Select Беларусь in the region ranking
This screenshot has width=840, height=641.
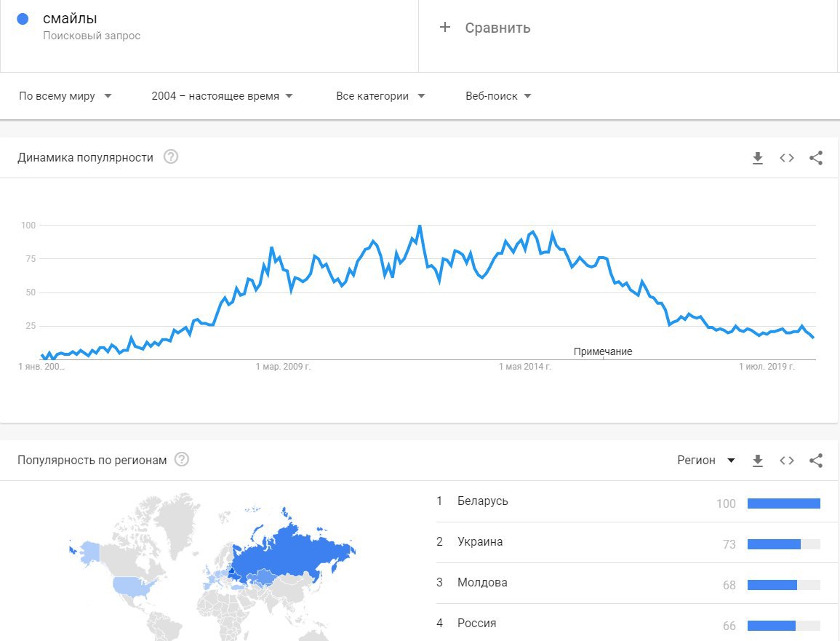483,501
